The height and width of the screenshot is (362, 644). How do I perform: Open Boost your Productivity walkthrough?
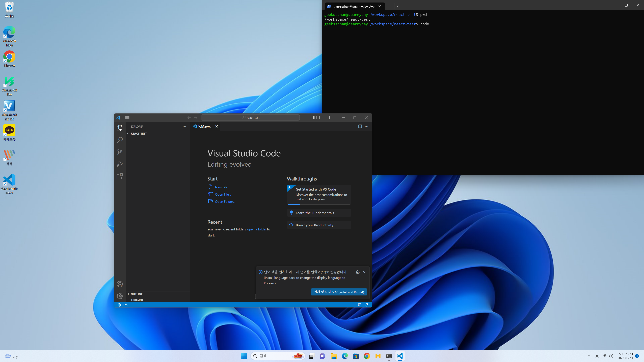pos(319,225)
